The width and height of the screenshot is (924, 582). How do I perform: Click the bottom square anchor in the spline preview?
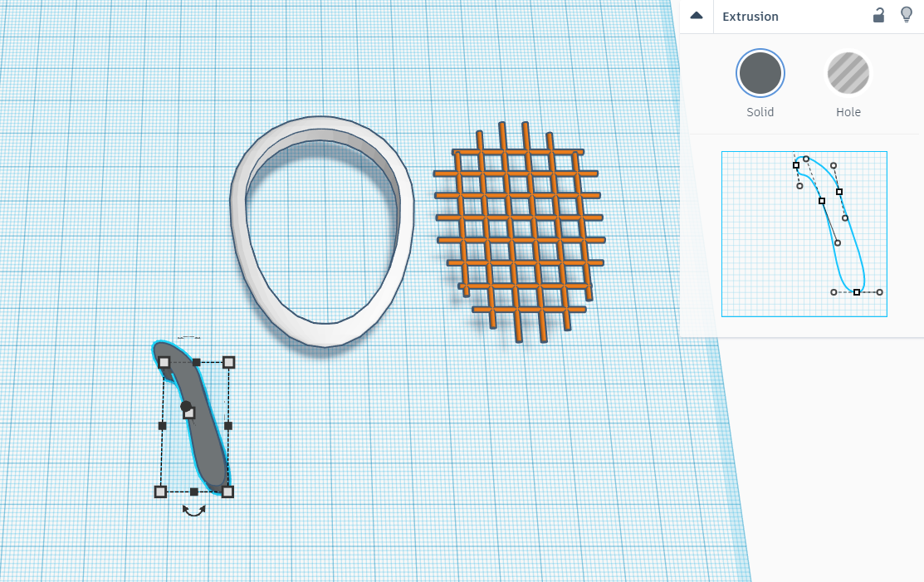pyautogui.click(x=856, y=291)
